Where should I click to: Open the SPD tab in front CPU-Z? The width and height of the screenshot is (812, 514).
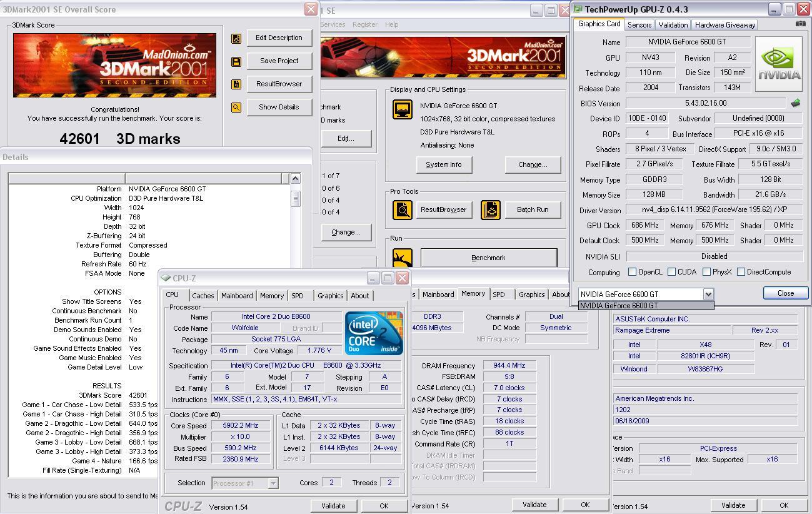298,296
